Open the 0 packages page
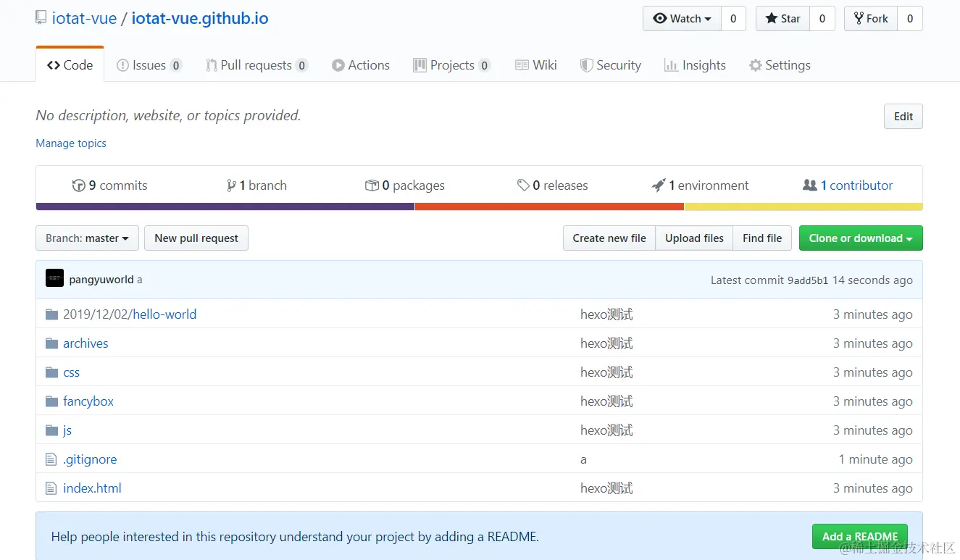960x560 pixels. pos(405,185)
